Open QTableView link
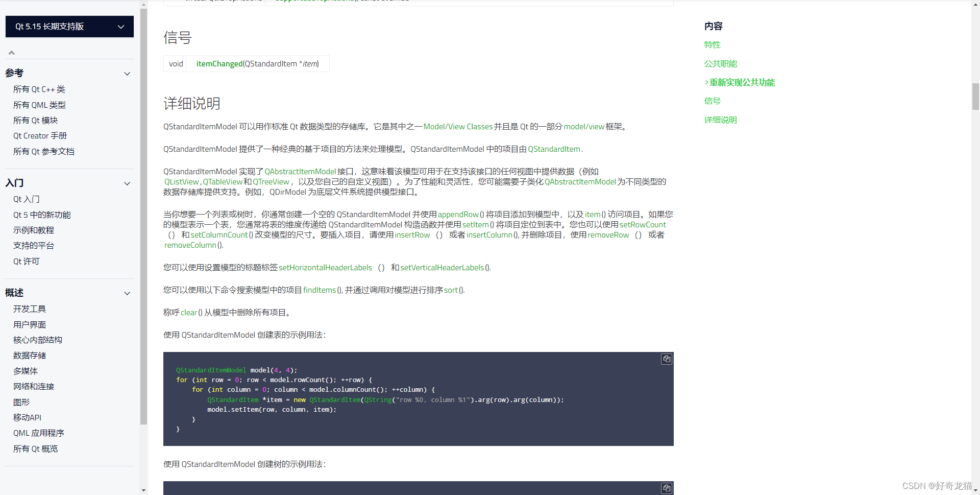This screenshot has width=980, height=495. pos(223,182)
